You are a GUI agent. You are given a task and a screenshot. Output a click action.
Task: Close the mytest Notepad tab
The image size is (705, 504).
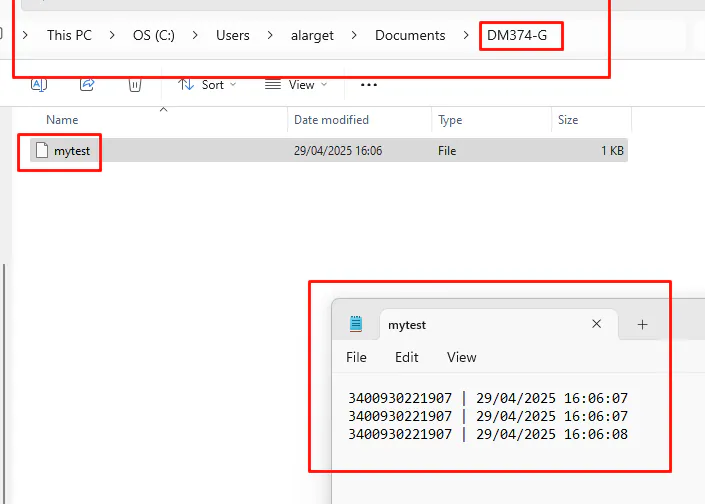tap(597, 324)
